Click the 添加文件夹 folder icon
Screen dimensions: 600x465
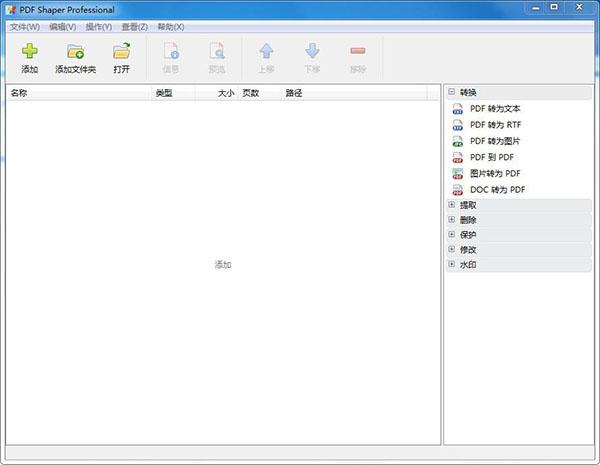coord(75,52)
